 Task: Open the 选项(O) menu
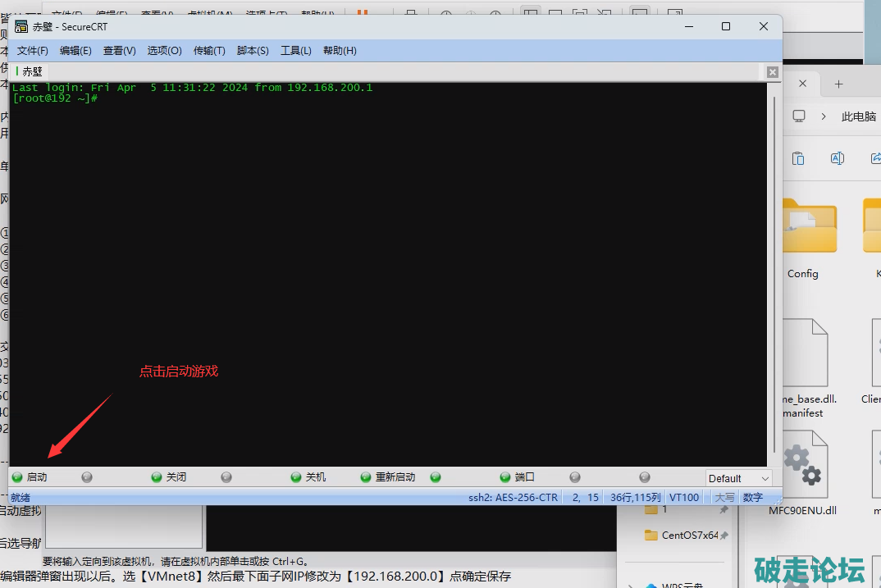click(x=164, y=51)
